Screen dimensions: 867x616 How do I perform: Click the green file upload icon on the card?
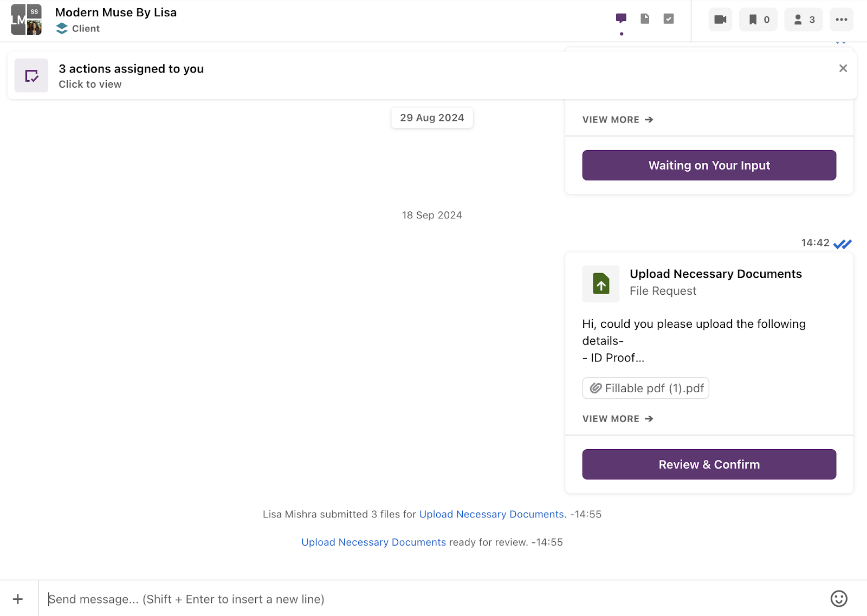pyautogui.click(x=600, y=283)
